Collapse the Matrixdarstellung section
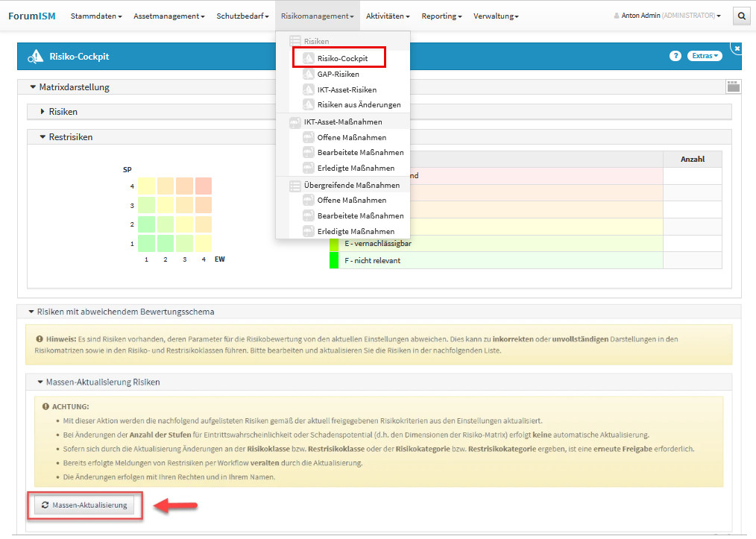This screenshot has height=539, width=756. [x=33, y=87]
